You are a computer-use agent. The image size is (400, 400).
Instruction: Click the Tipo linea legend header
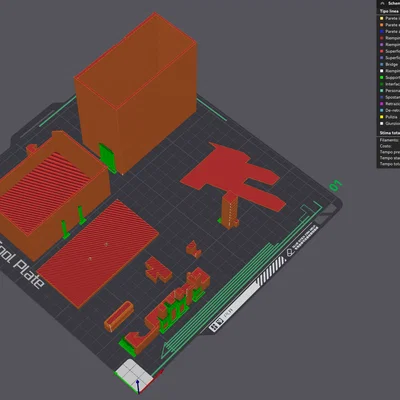389,11
